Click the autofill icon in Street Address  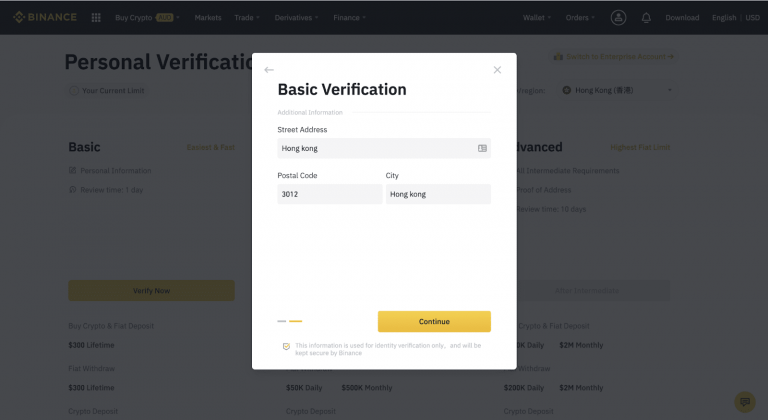[x=482, y=148]
